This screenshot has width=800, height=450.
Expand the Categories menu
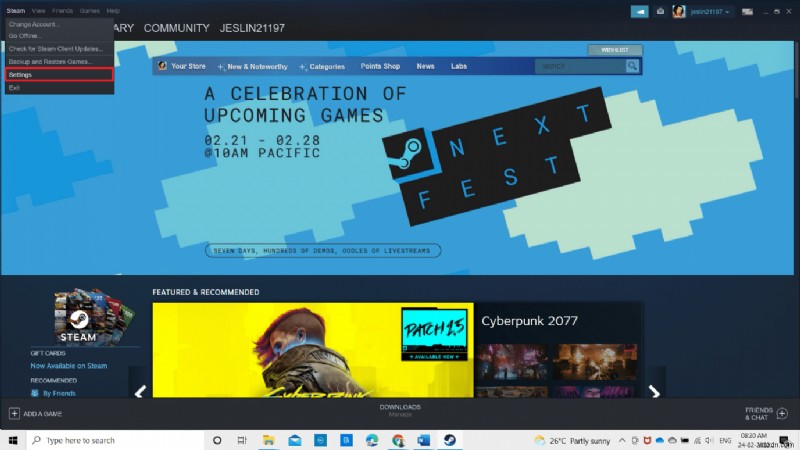(x=322, y=67)
